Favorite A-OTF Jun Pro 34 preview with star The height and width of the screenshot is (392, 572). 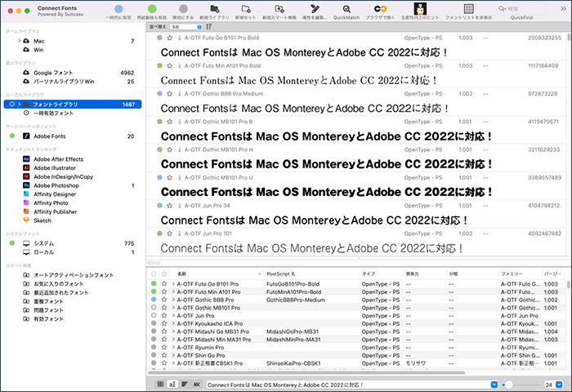coord(169,206)
